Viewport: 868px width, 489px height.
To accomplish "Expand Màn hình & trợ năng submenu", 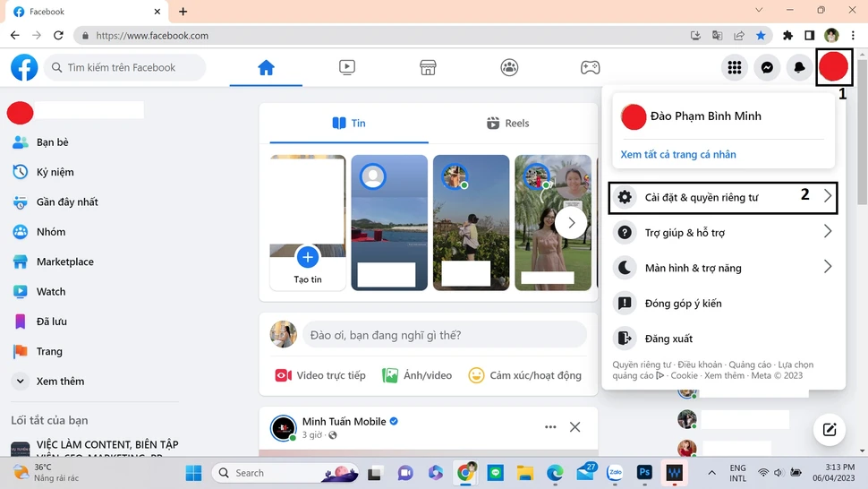I will point(722,268).
